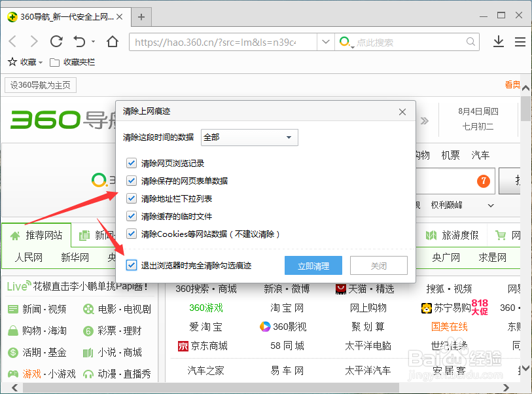The width and height of the screenshot is (532, 394).
Task: Click the scroll-down arrow of vertical scrollbar
Action: coord(525,368)
